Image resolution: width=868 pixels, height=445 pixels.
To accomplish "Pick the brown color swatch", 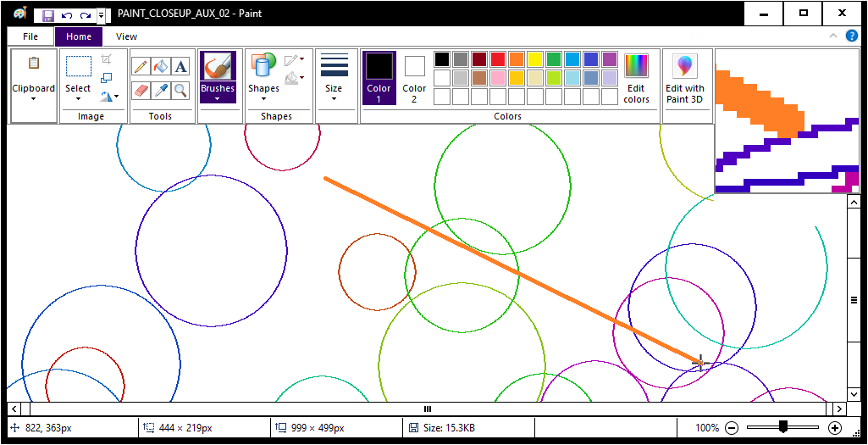I will tap(478, 78).
